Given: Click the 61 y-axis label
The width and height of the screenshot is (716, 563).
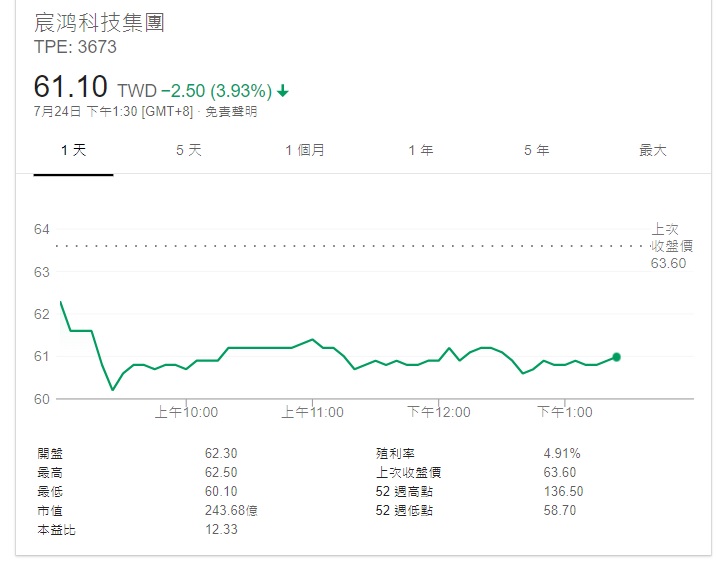Looking at the screenshot, I should [42, 356].
